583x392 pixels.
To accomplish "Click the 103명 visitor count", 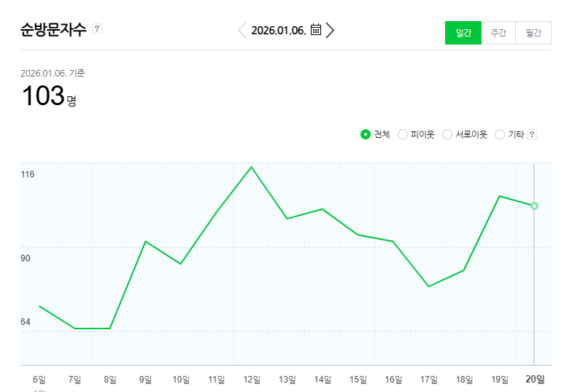I will (48, 96).
